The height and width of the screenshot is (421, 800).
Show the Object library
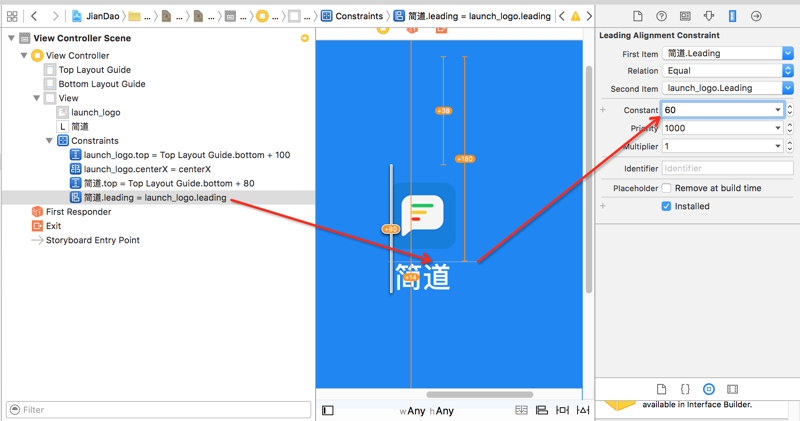(709, 389)
